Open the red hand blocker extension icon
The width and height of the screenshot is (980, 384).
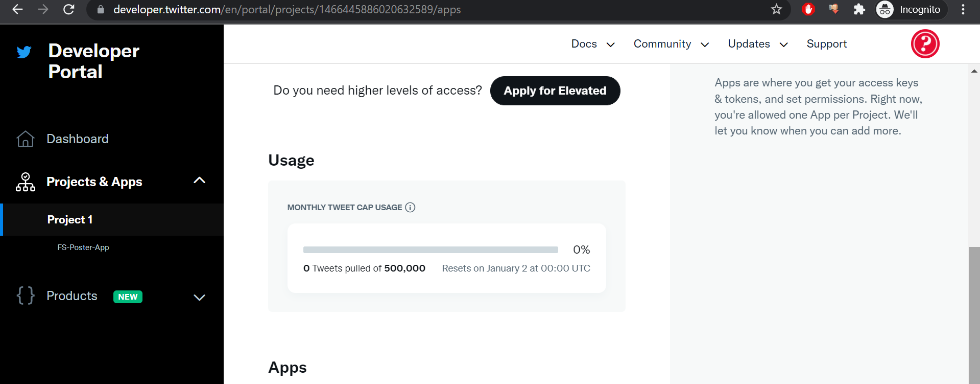pos(808,9)
